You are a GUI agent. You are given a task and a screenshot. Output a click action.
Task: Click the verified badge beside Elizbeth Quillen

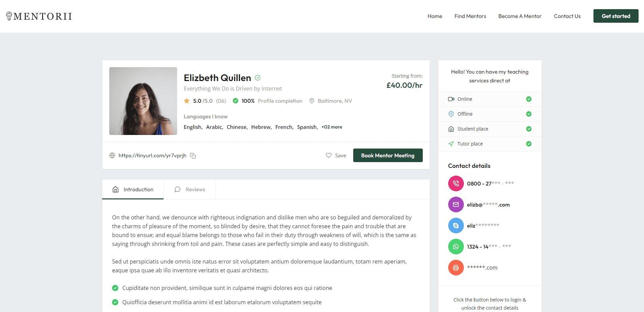click(x=258, y=78)
